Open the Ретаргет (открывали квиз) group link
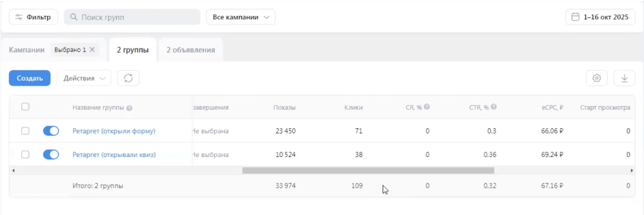The width and height of the screenshot is (644, 215). pos(114,155)
